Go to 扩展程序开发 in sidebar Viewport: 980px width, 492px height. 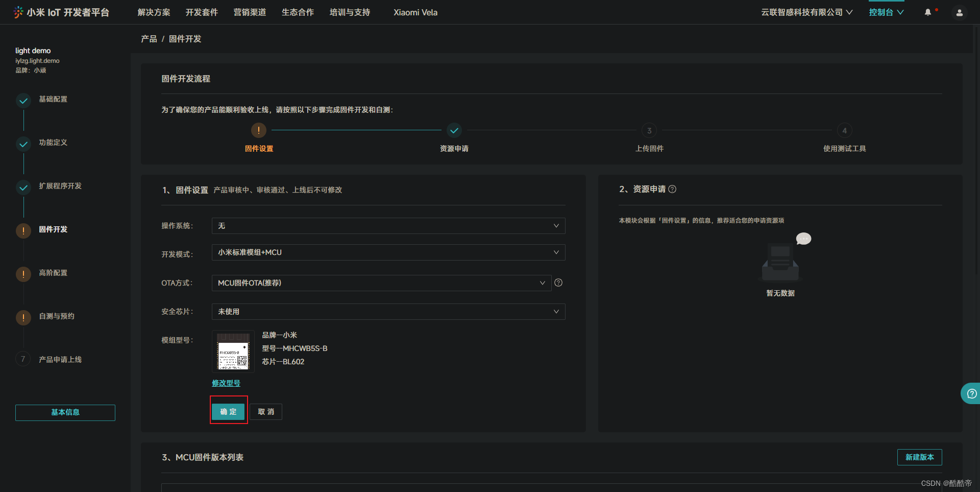[60, 186]
